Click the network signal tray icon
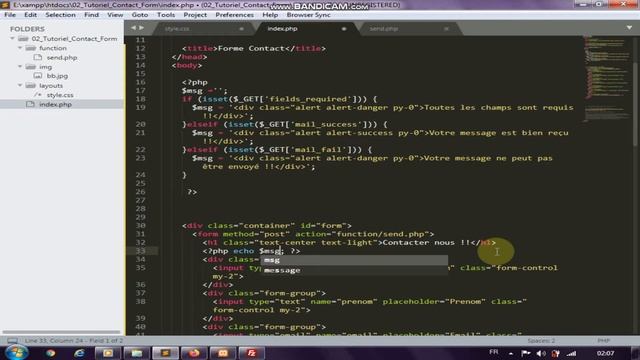640x360 pixels. [572, 353]
